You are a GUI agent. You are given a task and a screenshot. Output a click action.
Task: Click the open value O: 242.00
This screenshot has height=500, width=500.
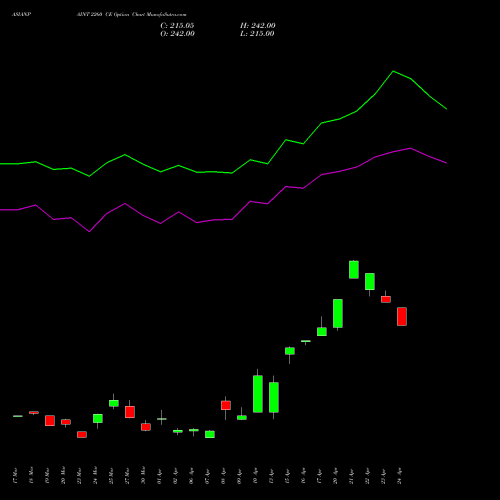click(x=177, y=34)
